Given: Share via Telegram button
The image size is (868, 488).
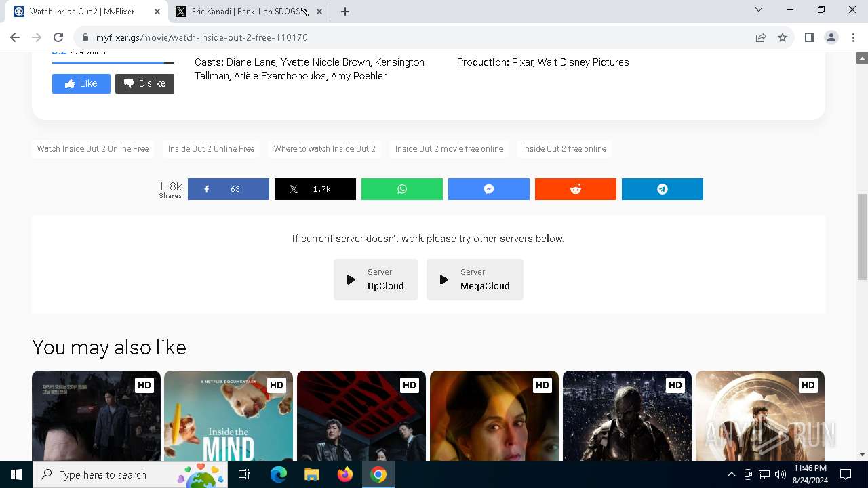Looking at the screenshot, I should coord(663,189).
